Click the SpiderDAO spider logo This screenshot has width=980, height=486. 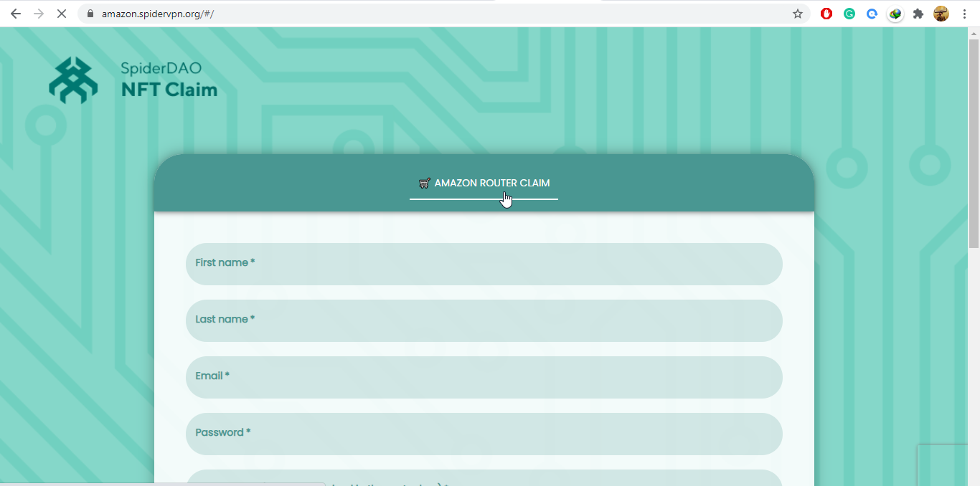pos(73,80)
